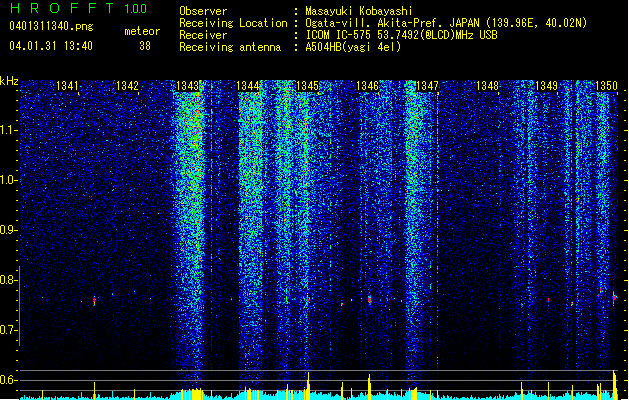Image resolution: width=629 pixels, height=400 pixels.
Task: Click the Receiving antenna label
Action: pyautogui.click(x=230, y=47)
